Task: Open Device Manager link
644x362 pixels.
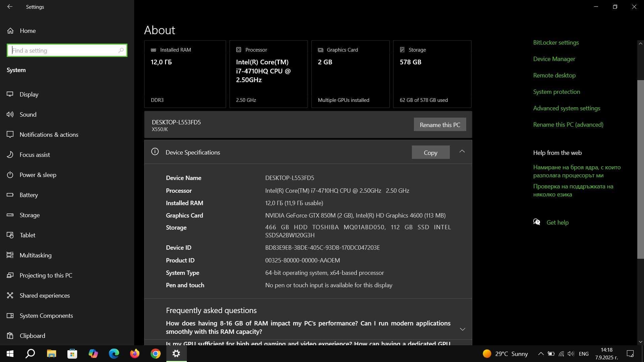Action: click(554, 59)
